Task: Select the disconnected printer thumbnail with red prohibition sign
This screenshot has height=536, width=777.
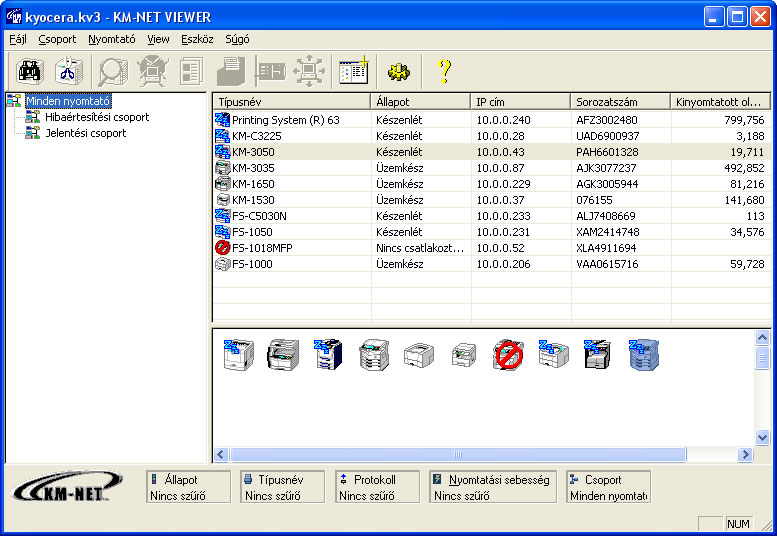Action: (509, 355)
